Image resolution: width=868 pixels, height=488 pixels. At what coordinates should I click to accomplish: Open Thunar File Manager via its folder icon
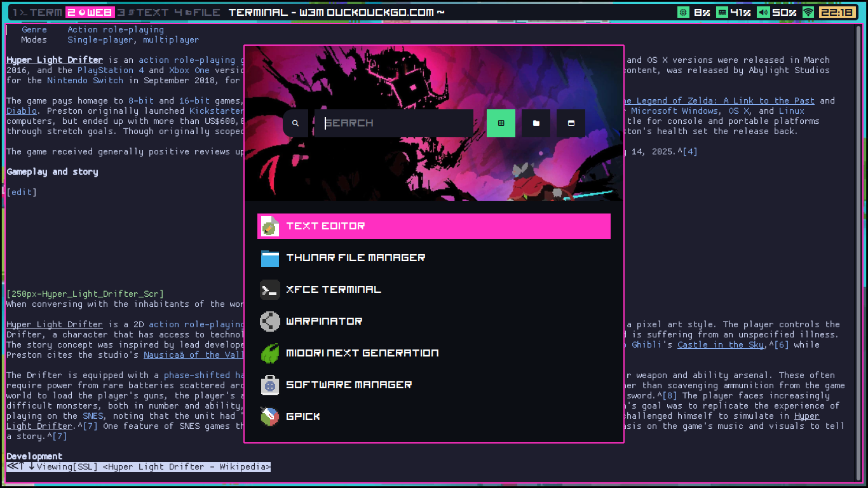click(270, 258)
